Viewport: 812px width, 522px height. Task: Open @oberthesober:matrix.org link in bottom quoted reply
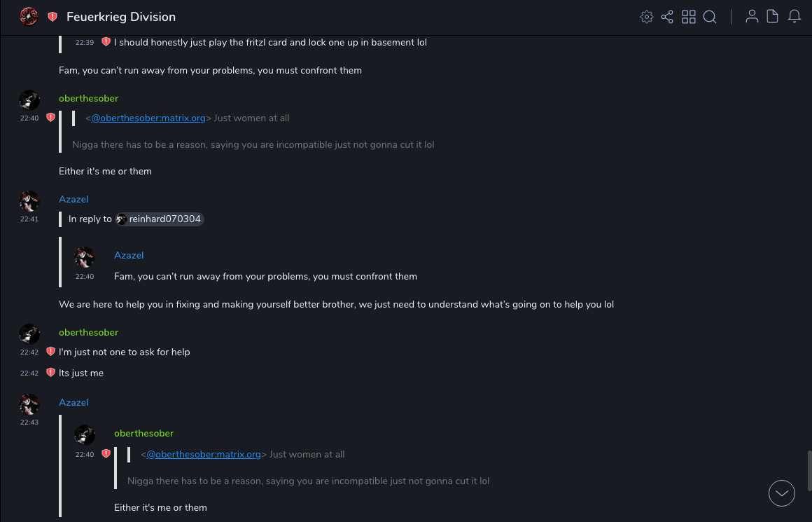(204, 455)
